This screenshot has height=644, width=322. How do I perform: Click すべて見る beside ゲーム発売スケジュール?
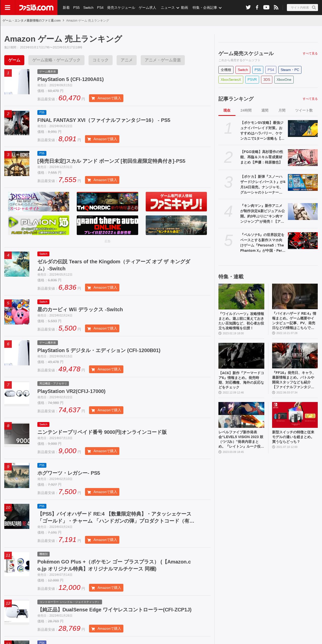(310, 53)
